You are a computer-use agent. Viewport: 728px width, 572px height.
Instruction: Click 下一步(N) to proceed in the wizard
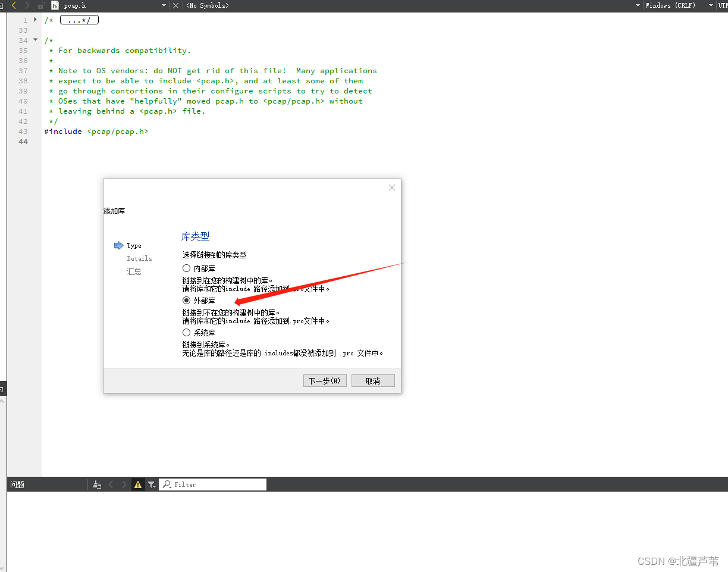pyautogui.click(x=324, y=380)
